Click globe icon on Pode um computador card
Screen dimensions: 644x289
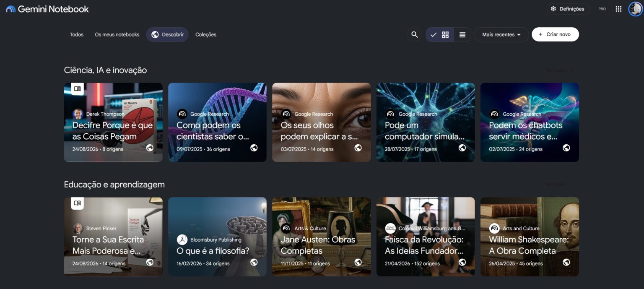tap(462, 148)
